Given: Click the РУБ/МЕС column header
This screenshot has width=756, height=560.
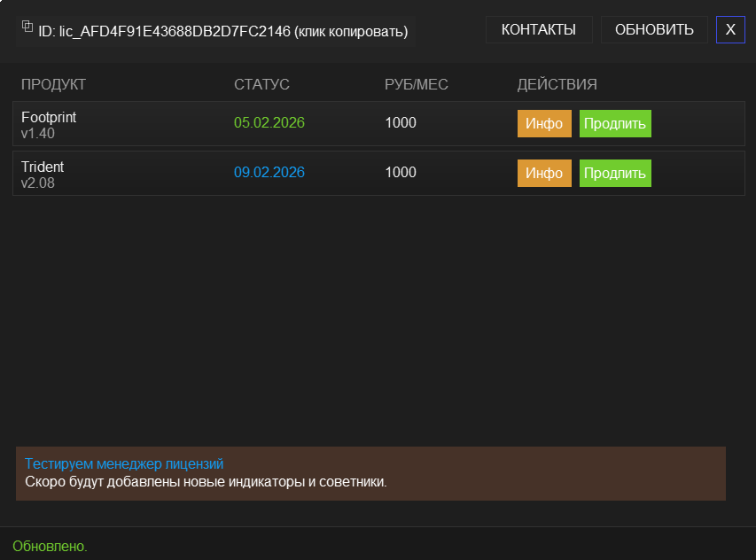Looking at the screenshot, I should (x=416, y=84).
